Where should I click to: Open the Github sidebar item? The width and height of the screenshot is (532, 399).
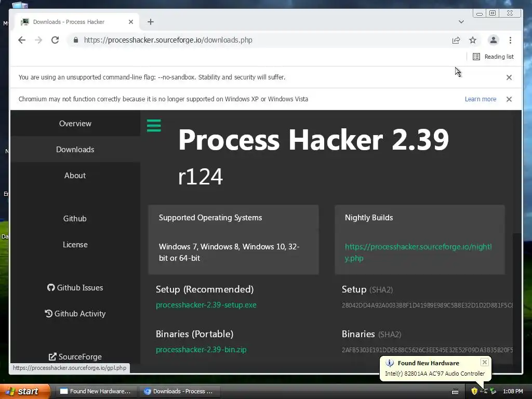[x=75, y=219]
